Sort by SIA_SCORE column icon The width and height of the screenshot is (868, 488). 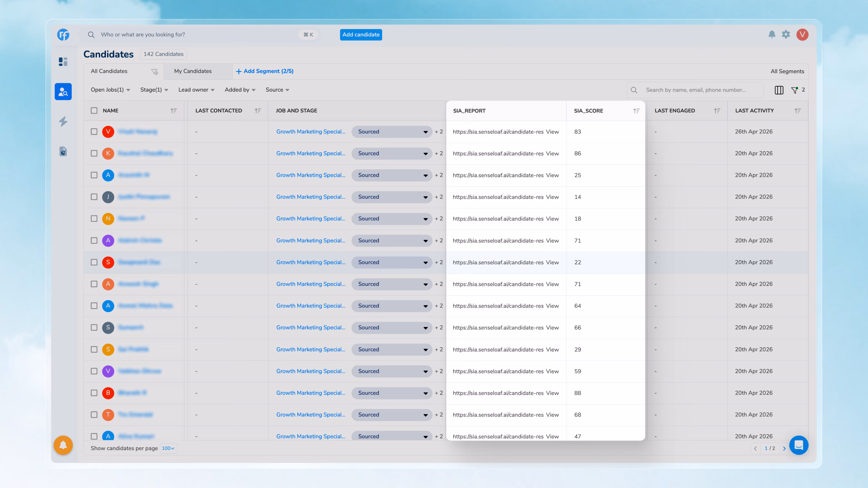click(636, 111)
